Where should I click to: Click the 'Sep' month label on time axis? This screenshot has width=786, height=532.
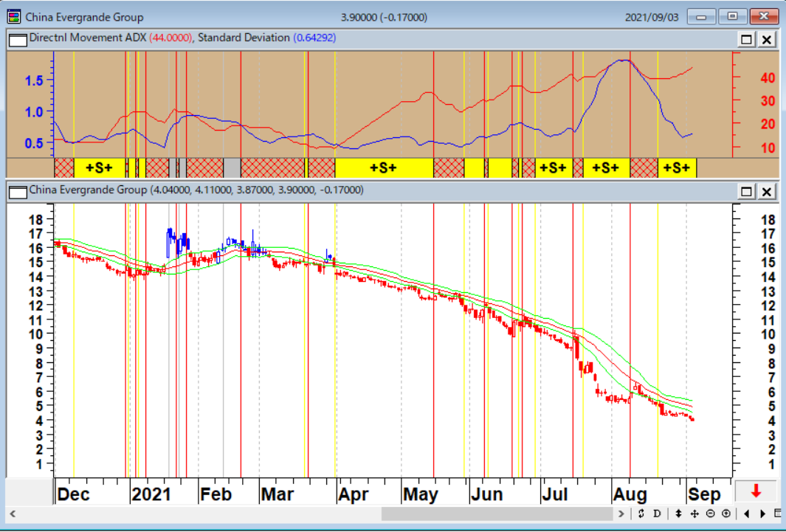(x=704, y=494)
